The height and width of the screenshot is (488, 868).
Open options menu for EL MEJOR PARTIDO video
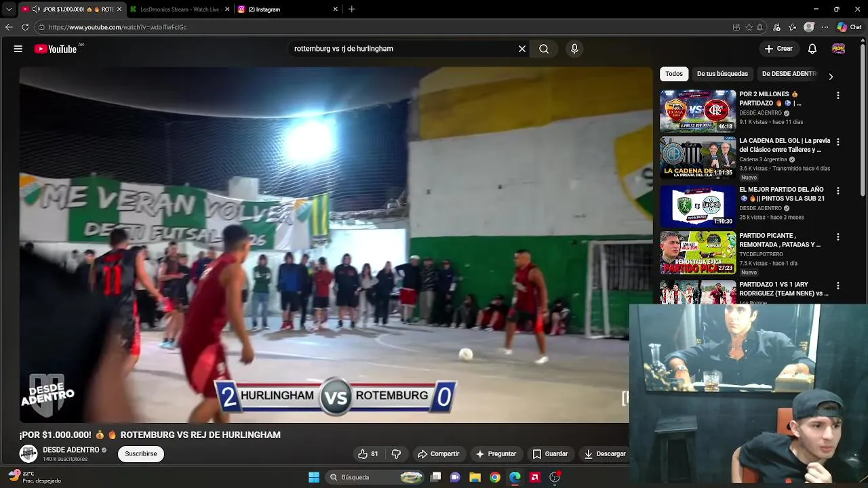(x=838, y=190)
